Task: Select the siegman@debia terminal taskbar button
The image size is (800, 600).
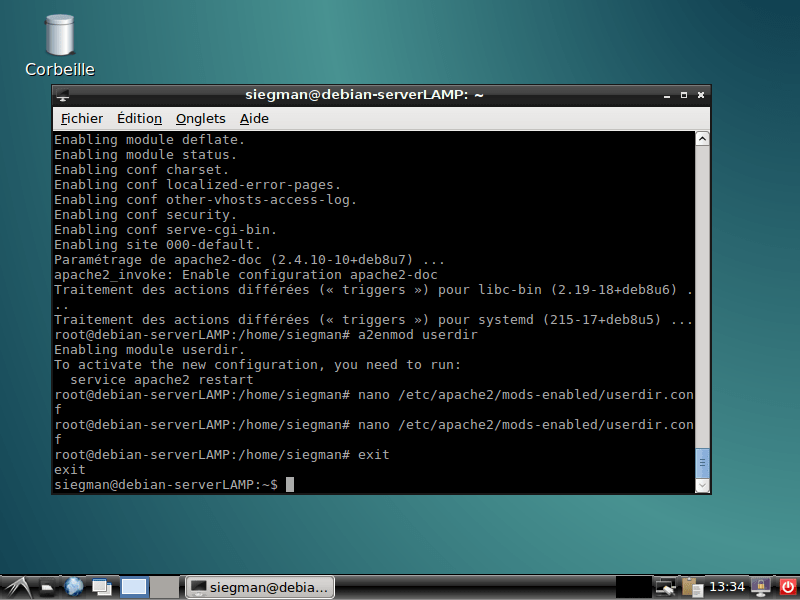Action: pos(259,587)
